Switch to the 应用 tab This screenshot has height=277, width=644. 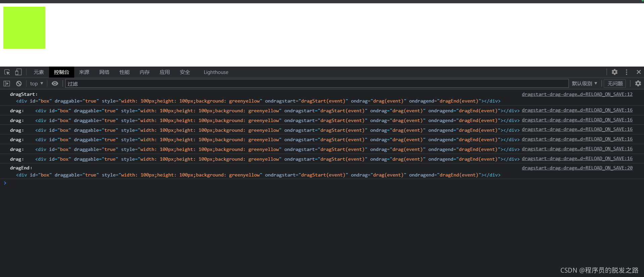165,72
